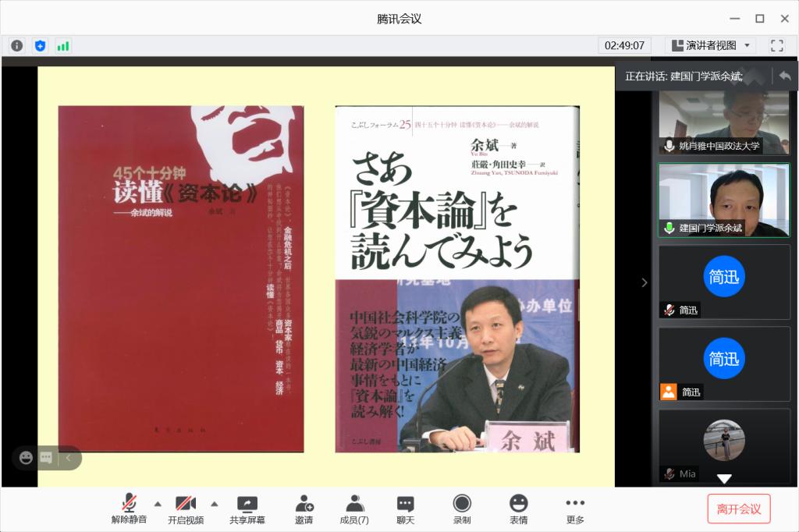The height and width of the screenshot is (532, 799).
Task: Open the meeting info icon
Action: [x=16, y=45]
